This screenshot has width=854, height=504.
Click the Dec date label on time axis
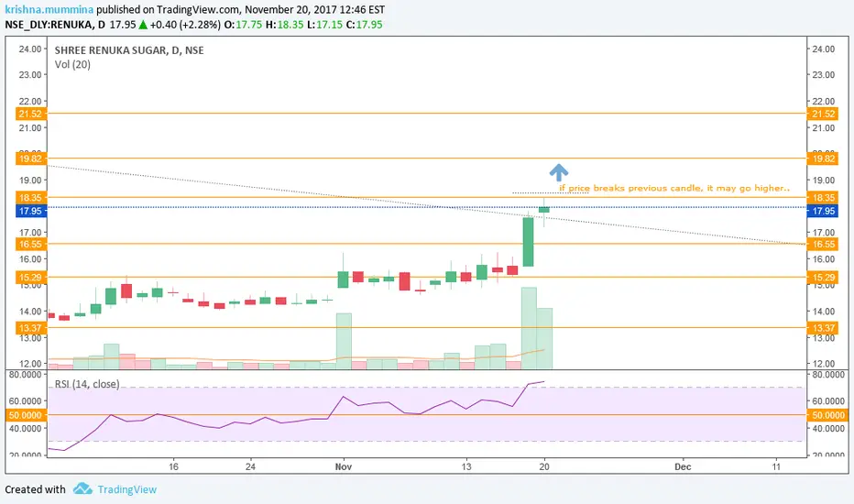[x=683, y=466]
